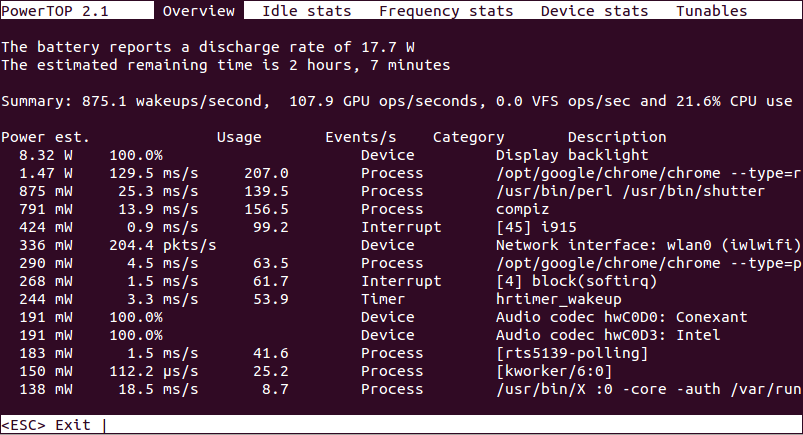
Task: Select the /usr/bin/shutter perl process row
Action: 402,191
